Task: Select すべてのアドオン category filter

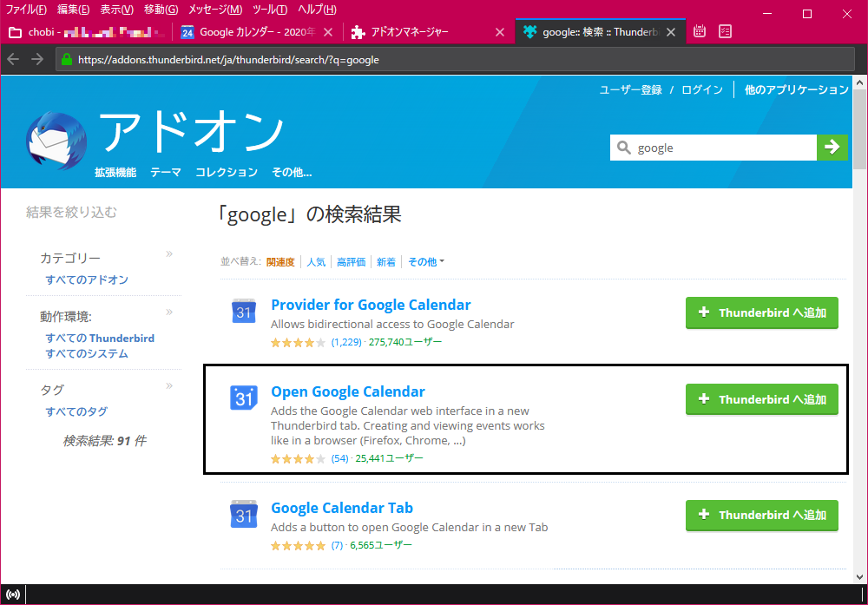Action: (x=87, y=279)
